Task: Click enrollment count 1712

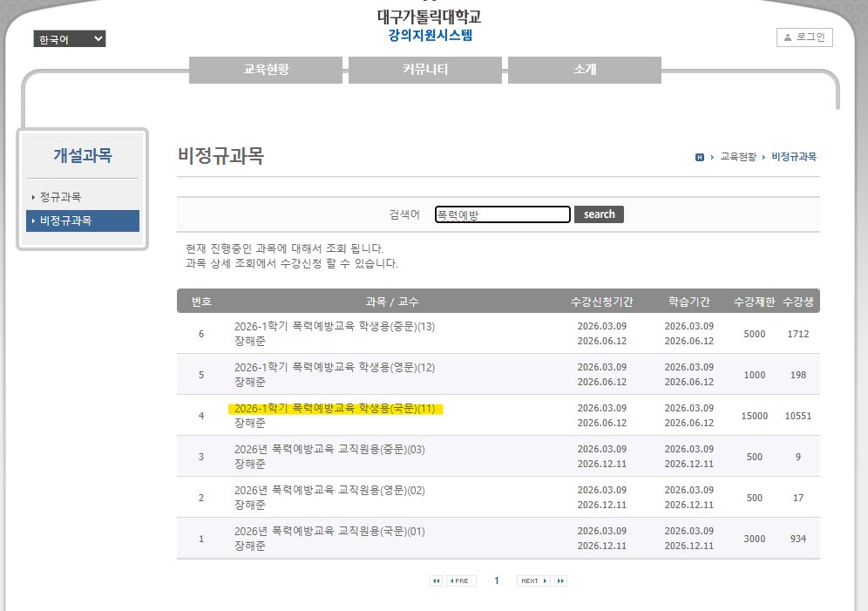Action: [x=797, y=334]
